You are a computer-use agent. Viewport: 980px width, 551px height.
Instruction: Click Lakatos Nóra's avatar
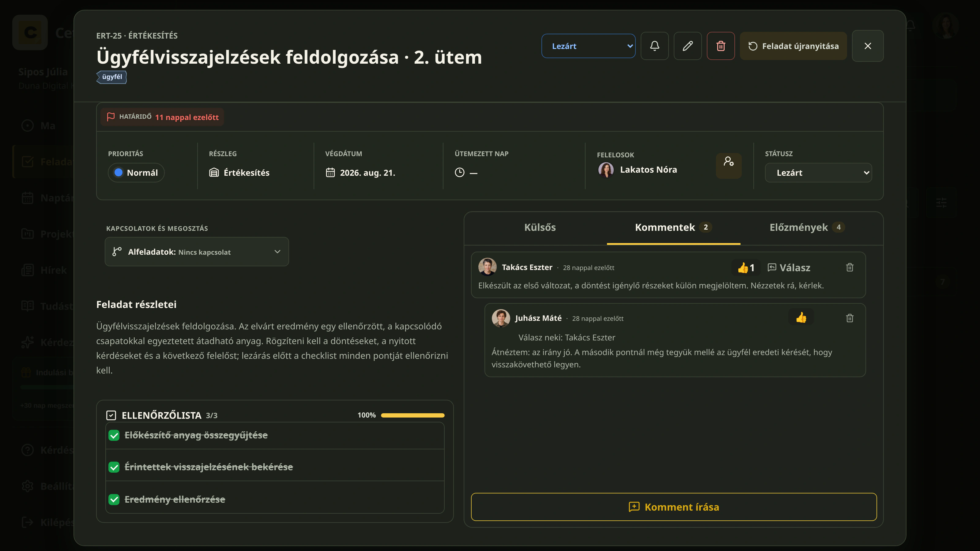coord(606,170)
